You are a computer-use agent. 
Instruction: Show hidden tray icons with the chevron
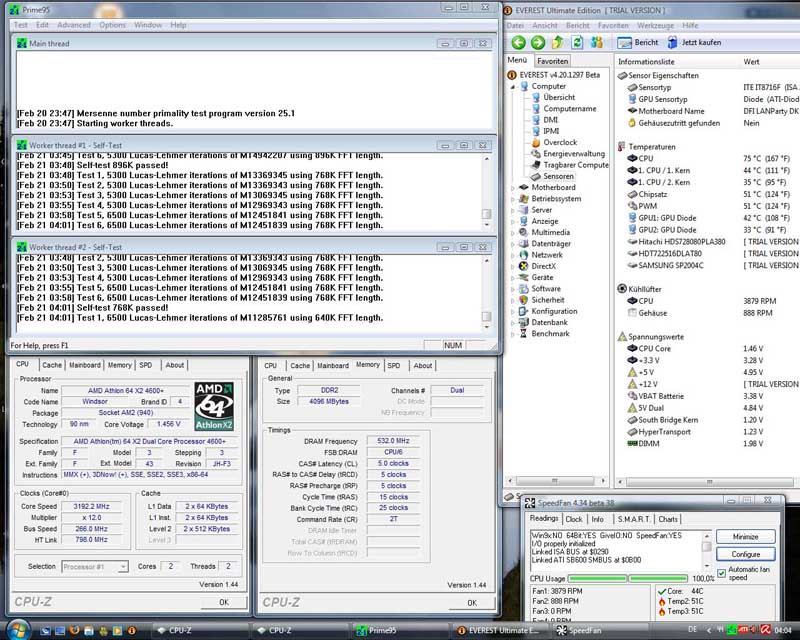(x=708, y=630)
